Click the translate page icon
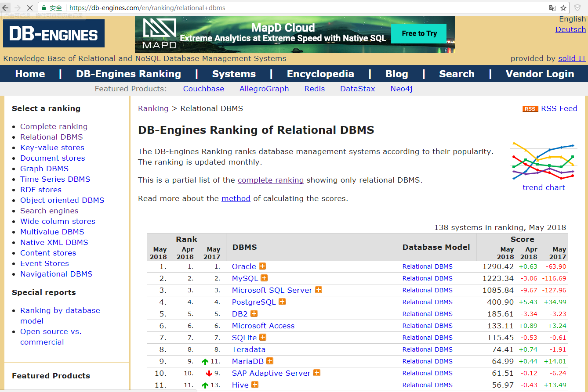This screenshot has height=392, width=588. (x=552, y=8)
